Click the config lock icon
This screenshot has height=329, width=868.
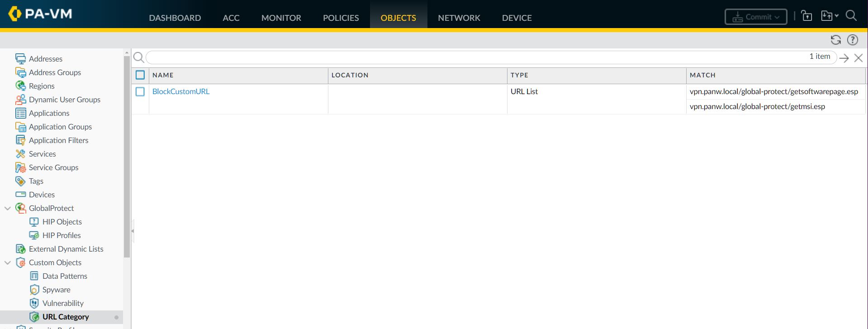click(806, 16)
